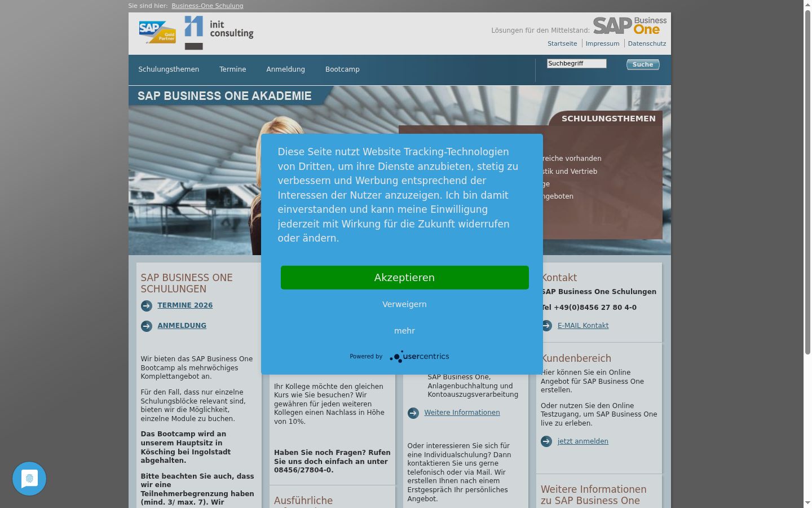Click the jetzt anmelden link
Image resolution: width=812 pixels, height=508 pixels.
582,441
